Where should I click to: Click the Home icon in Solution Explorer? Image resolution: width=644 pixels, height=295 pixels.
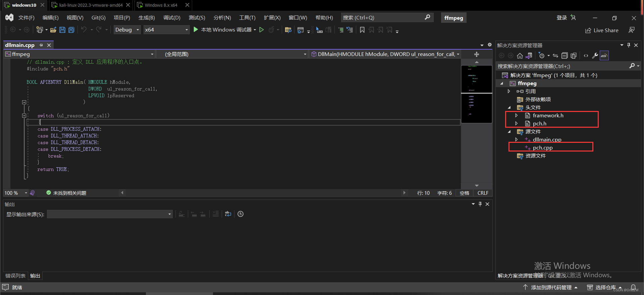click(x=520, y=56)
